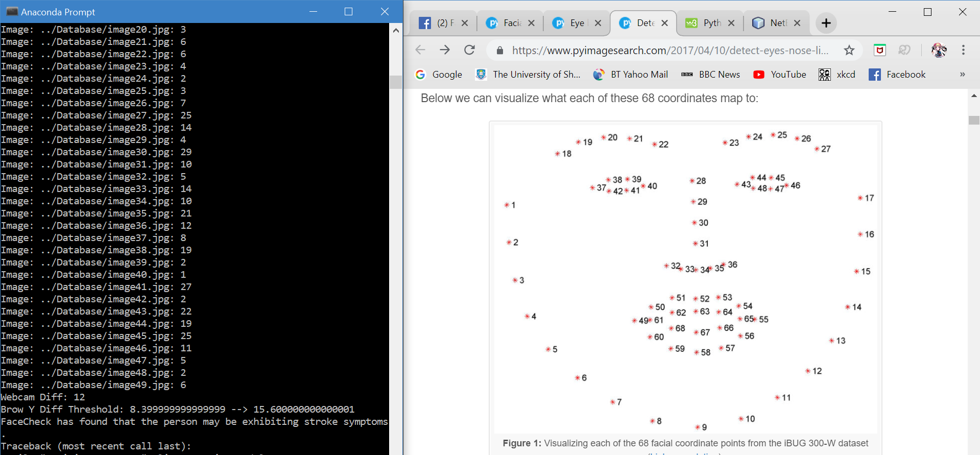Click the 'Figure 1' caption text
980x455 pixels.
pyautogui.click(x=685, y=443)
